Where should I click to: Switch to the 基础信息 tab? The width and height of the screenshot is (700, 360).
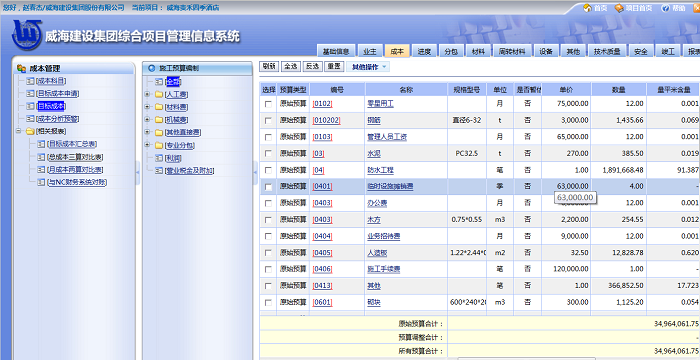[336, 51]
